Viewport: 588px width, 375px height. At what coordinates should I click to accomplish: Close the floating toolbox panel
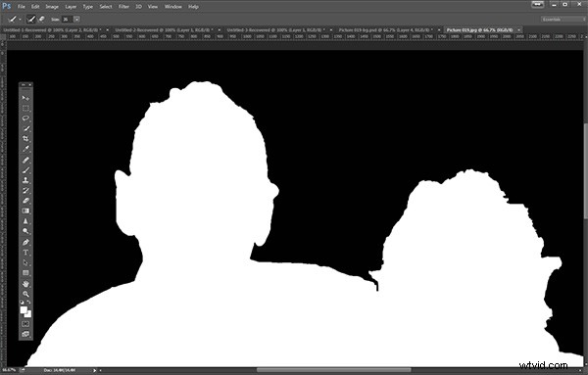(x=30, y=85)
